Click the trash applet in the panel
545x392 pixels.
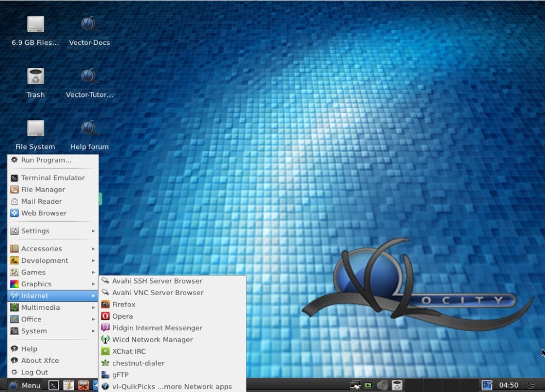(397, 385)
